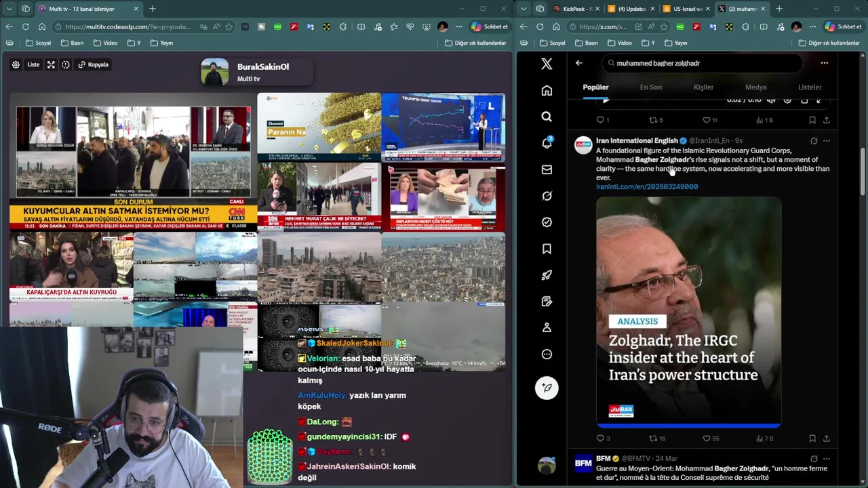Like the video tweet with 11 likes

pyautogui.click(x=709, y=120)
